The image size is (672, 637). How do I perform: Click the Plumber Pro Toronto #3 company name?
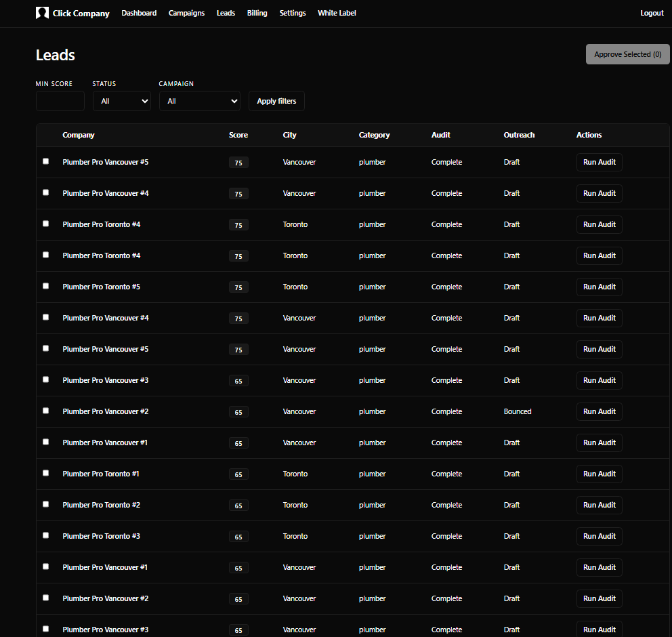click(101, 536)
